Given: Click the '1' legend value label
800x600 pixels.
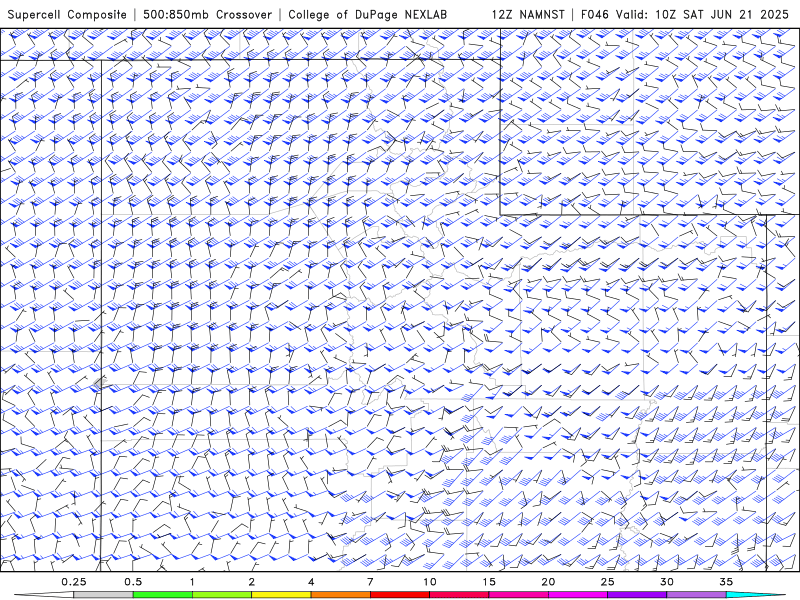Looking at the screenshot, I should (192, 582).
